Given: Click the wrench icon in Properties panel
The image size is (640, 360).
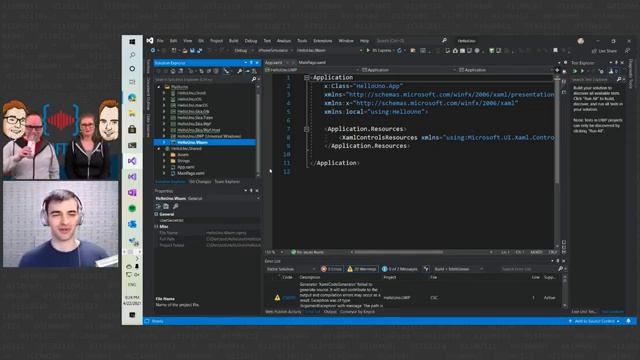Looking at the screenshot, I should (x=176, y=207).
